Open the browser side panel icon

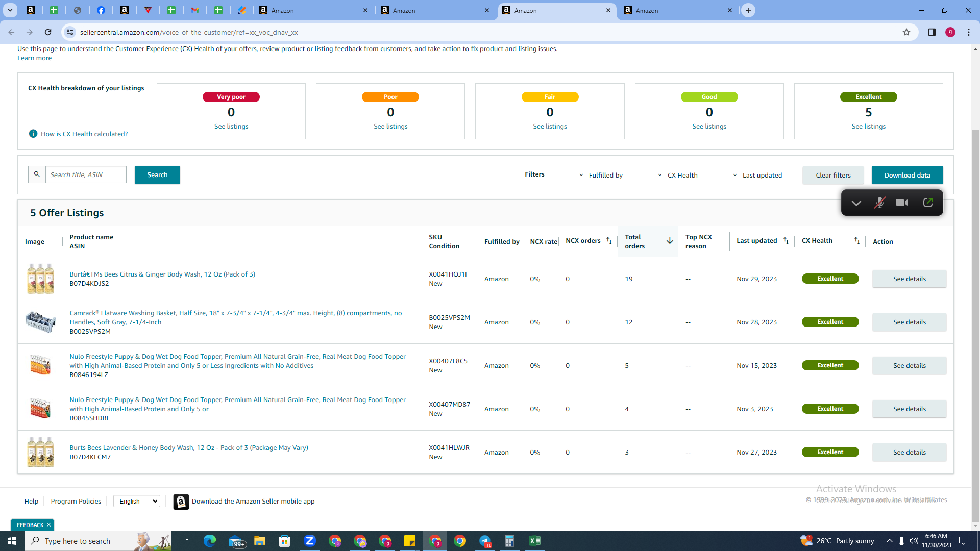[932, 32]
